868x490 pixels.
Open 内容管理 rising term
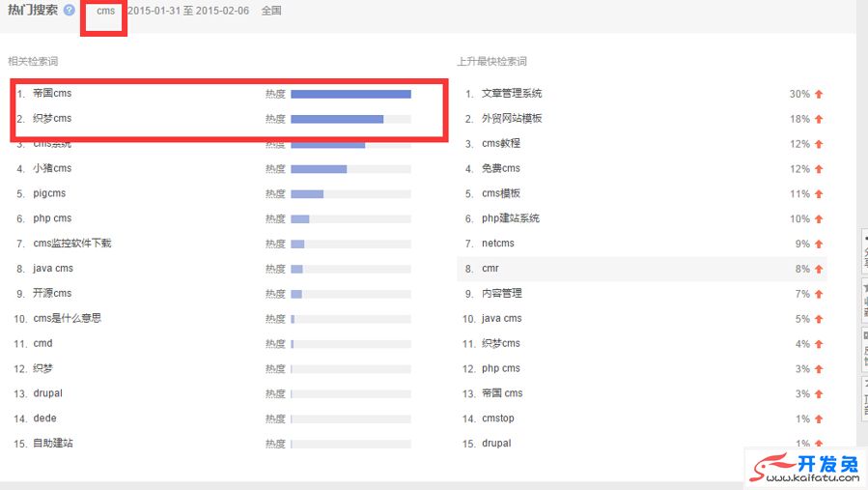pyautogui.click(x=501, y=293)
